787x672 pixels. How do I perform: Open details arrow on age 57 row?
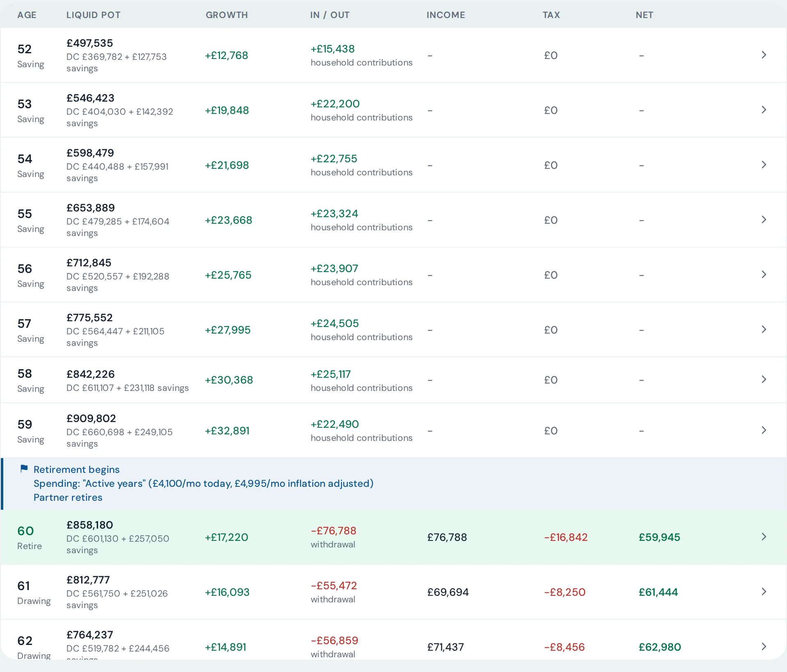point(764,329)
